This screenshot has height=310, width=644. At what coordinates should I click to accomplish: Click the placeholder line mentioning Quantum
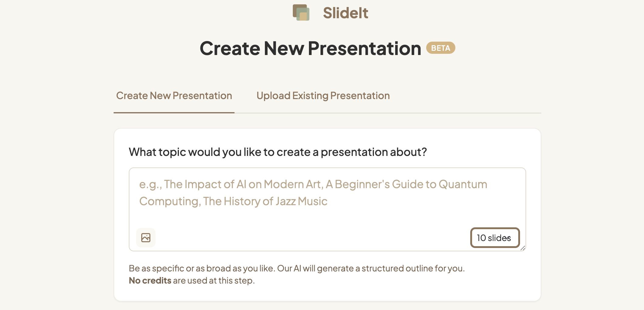pyautogui.click(x=313, y=184)
